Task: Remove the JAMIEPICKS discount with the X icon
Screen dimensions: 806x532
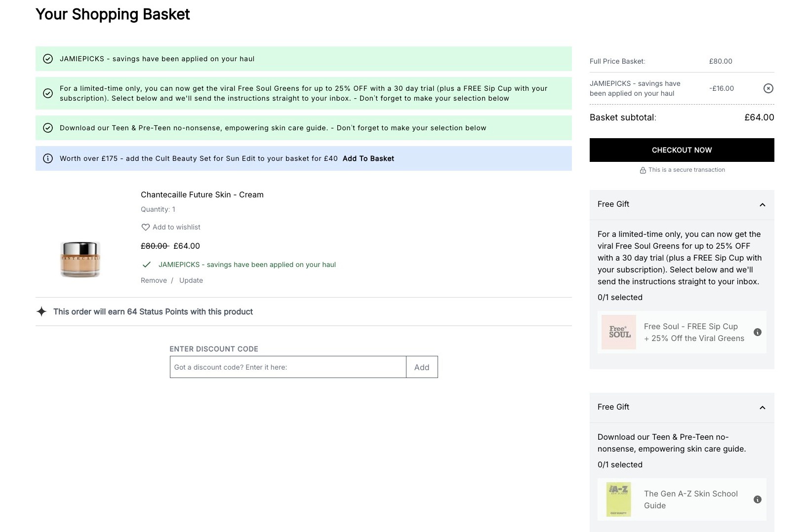Action: (768, 88)
